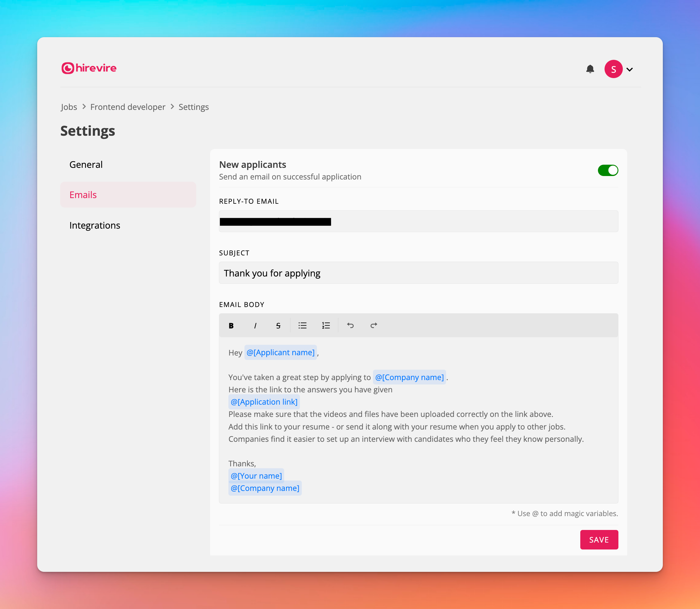Open the General settings tab

coord(86,164)
